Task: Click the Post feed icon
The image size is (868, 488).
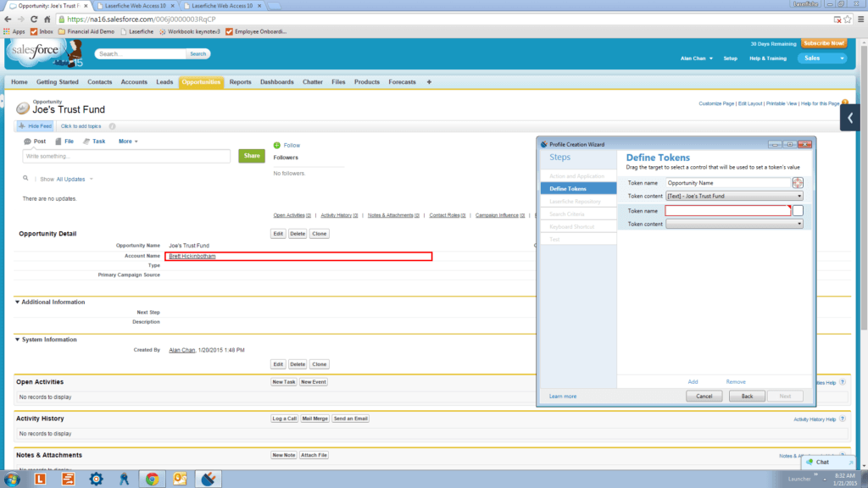Action: click(x=27, y=141)
